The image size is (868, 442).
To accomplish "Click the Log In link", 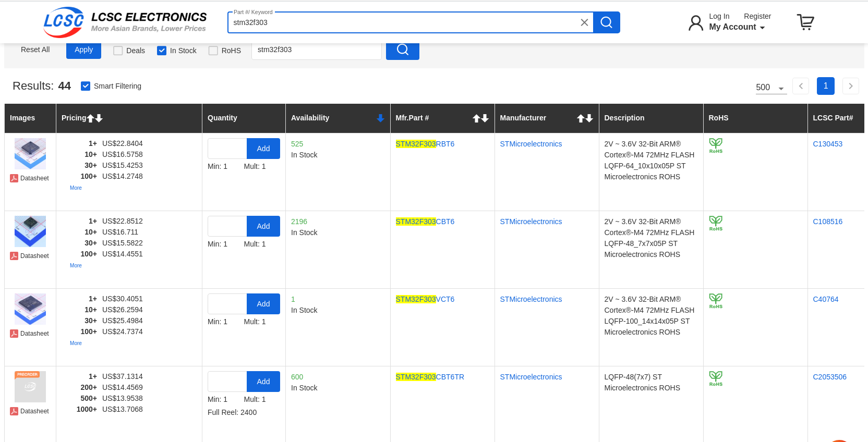I will coord(719,16).
